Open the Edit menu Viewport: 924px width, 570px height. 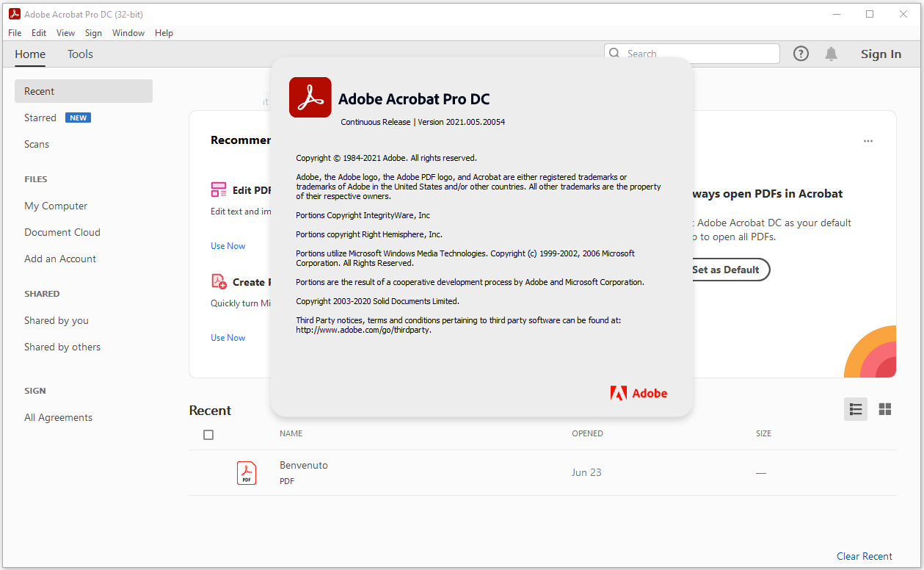click(39, 33)
